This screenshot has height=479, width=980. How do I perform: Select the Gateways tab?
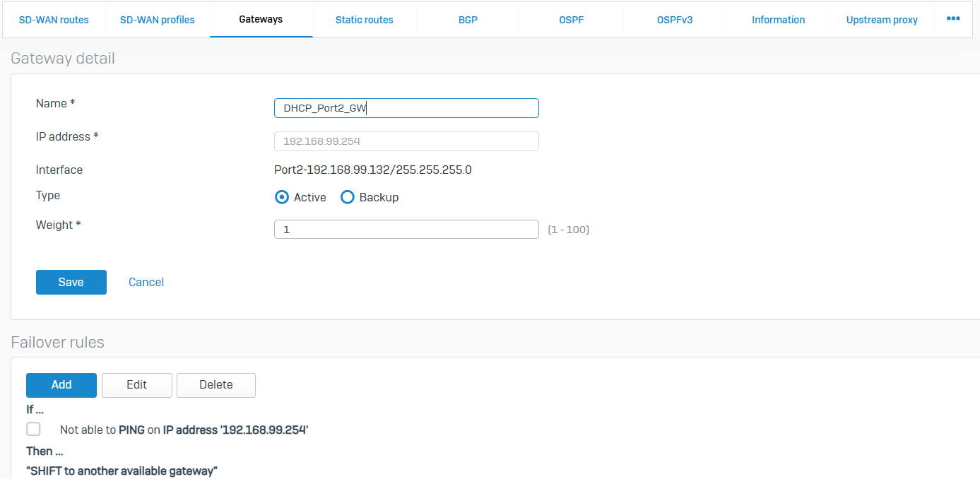click(261, 20)
